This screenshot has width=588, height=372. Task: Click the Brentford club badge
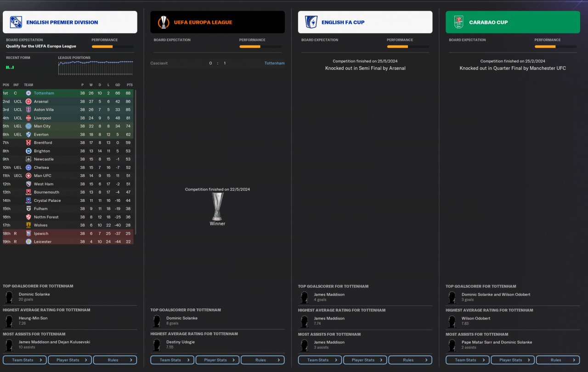[x=28, y=143]
